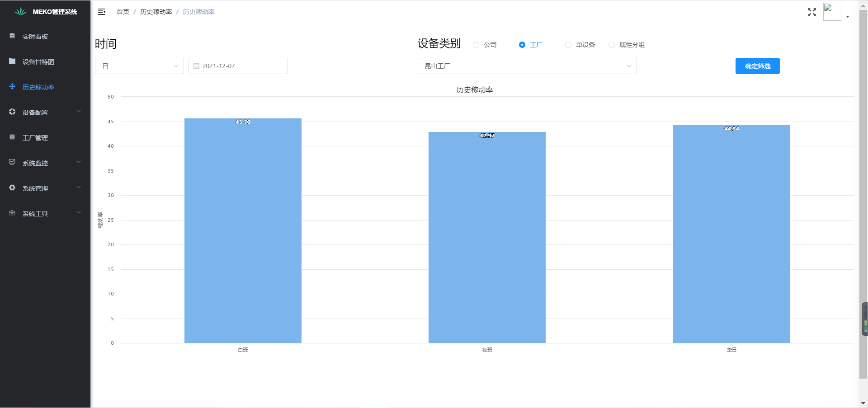Toggle fullscreen mode icon
The height and width of the screenshot is (408, 868).
pos(811,12)
